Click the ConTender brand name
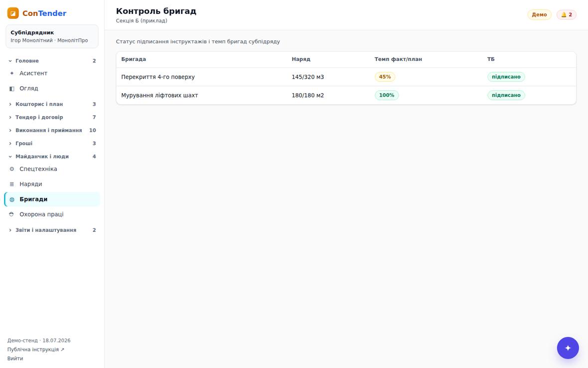This screenshot has height=368, width=588. tap(44, 13)
